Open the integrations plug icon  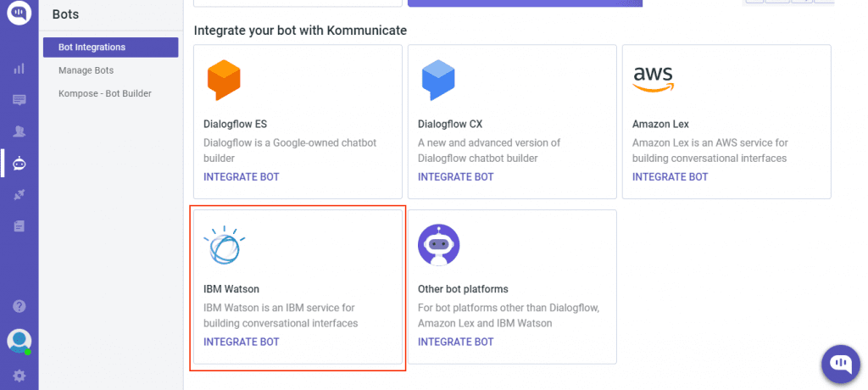pos(19,195)
